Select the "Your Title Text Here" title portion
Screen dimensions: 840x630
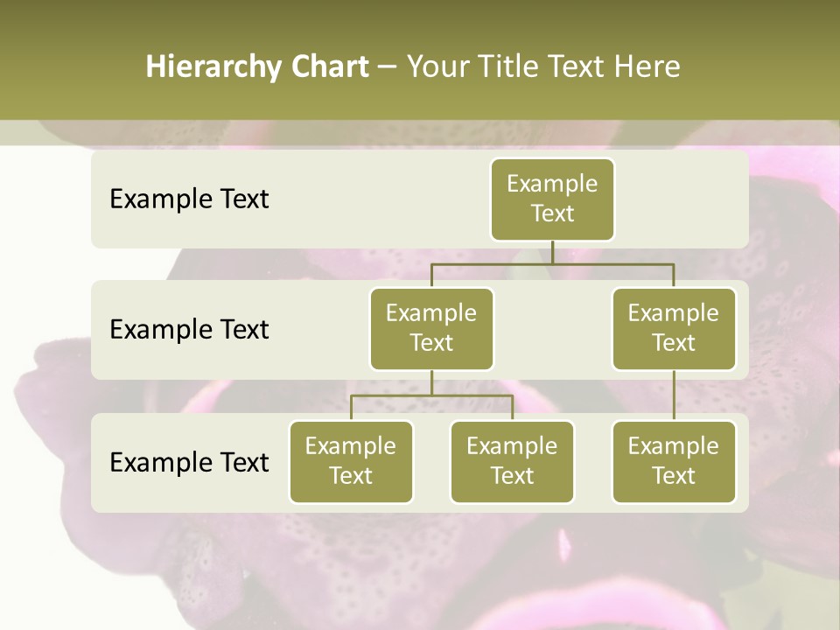point(543,66)
